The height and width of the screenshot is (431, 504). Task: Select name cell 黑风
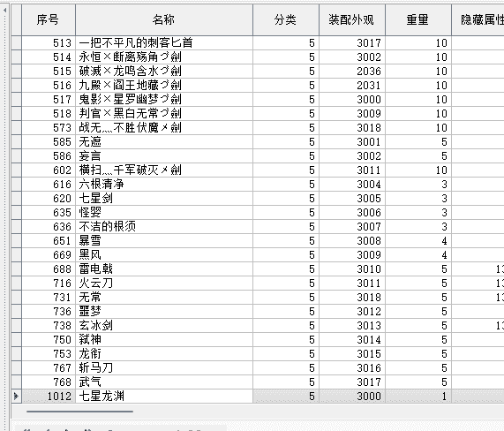[x=164, y=255]
